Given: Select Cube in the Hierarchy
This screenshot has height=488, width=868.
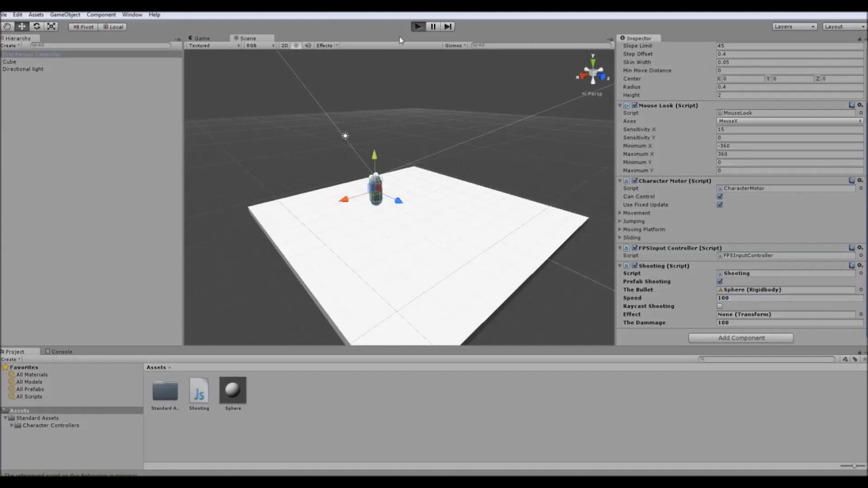Looking at the screenshot, I should (9, 62).
